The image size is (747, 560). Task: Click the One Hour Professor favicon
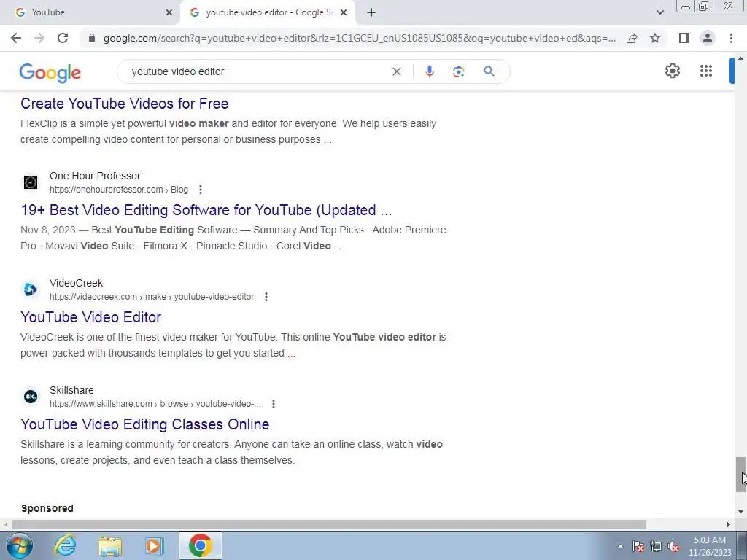(31, 182)
